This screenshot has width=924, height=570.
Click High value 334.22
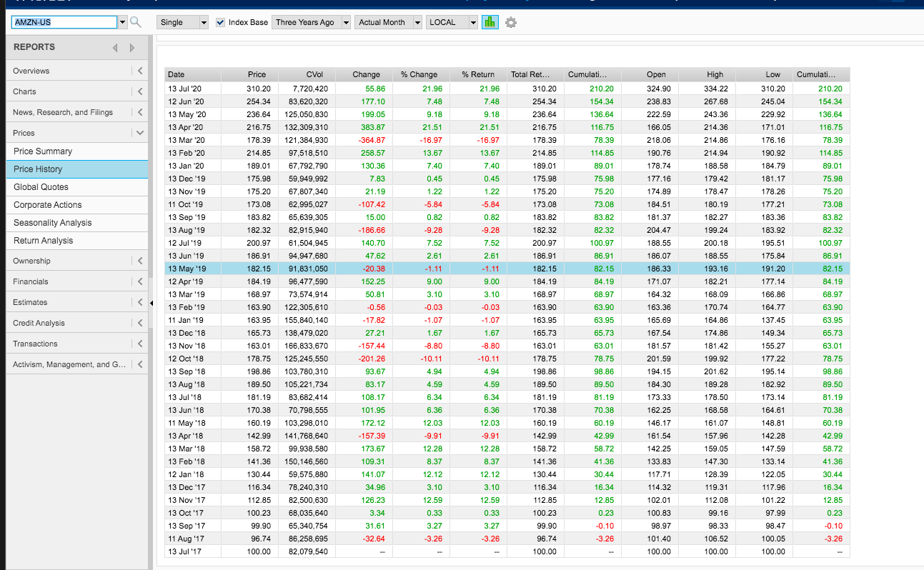pos(715,89)
